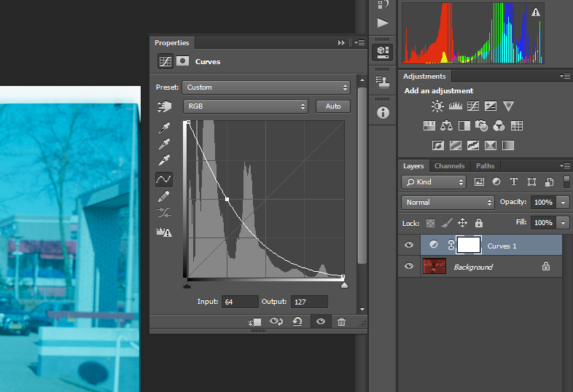
Task: Hide the Curves 1 layer
Action: [409, 246]
